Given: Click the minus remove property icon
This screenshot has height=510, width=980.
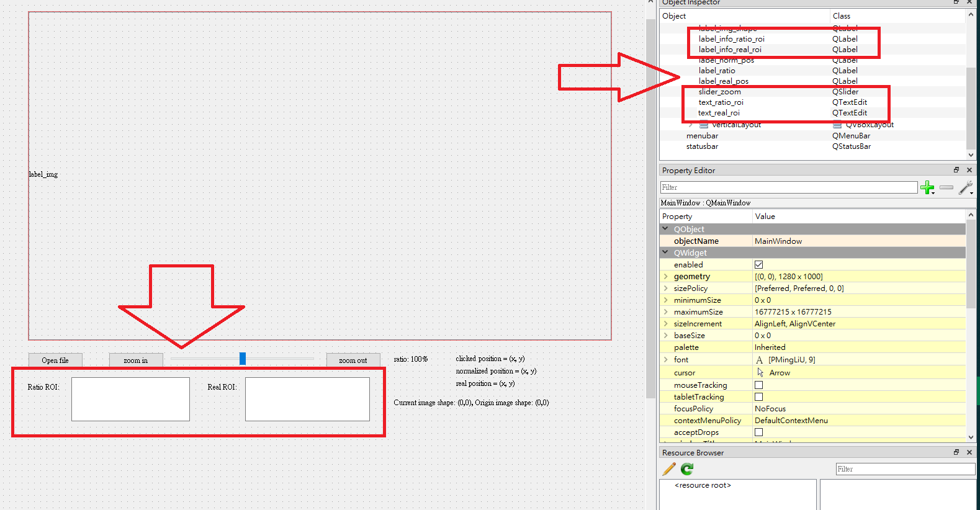Looking at the screenshot, I should (946, 187).
